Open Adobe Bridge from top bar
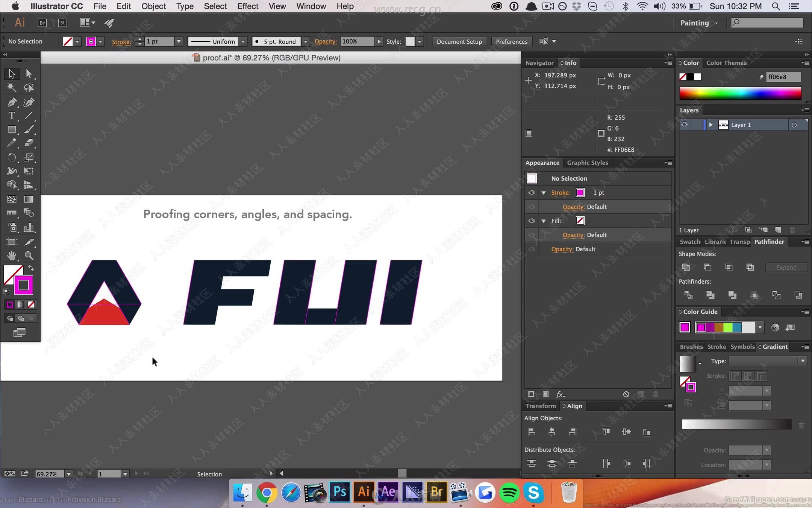Screen dimensions: 812x508 pyautogui.click(x=42, y=23)
